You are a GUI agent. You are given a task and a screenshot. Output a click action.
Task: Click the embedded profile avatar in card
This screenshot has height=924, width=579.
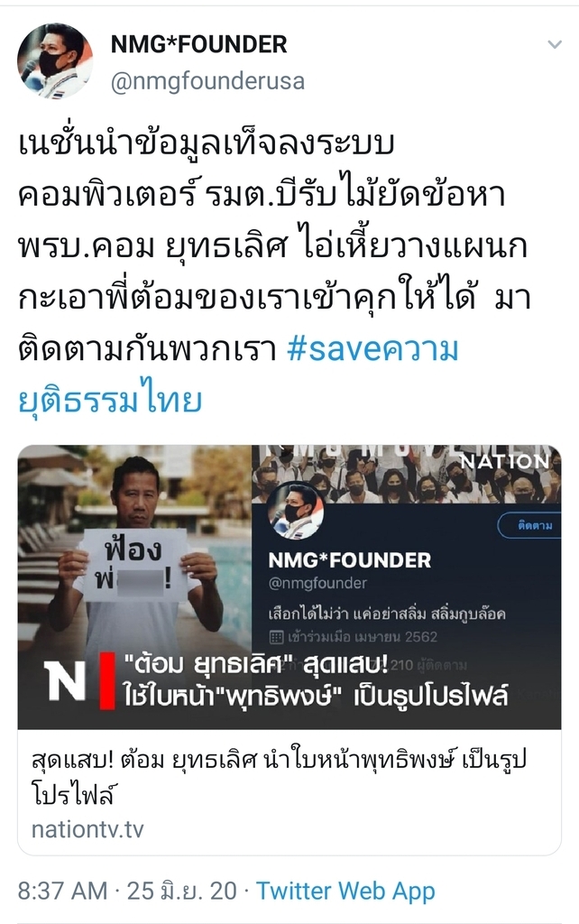[296, 511]
